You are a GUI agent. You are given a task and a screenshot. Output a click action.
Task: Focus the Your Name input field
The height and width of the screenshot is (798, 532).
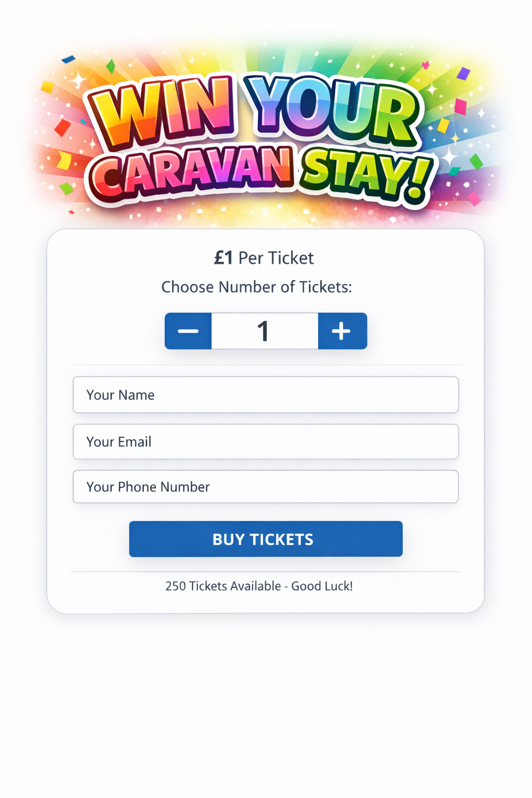tap(265, 395)
